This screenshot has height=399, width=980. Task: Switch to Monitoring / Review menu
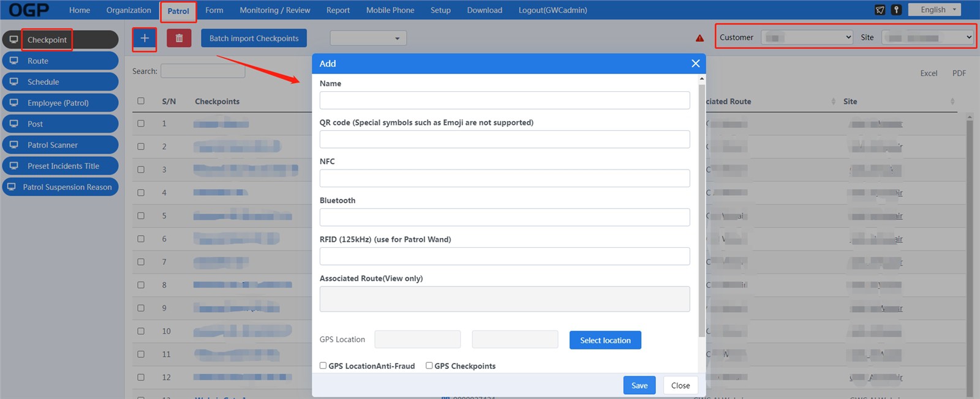point(274,10)
